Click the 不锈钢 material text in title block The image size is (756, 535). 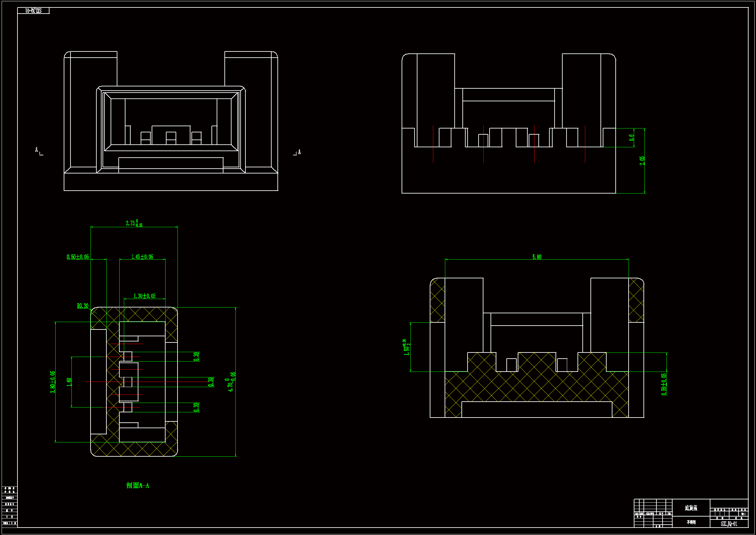[x=691, y=522]
